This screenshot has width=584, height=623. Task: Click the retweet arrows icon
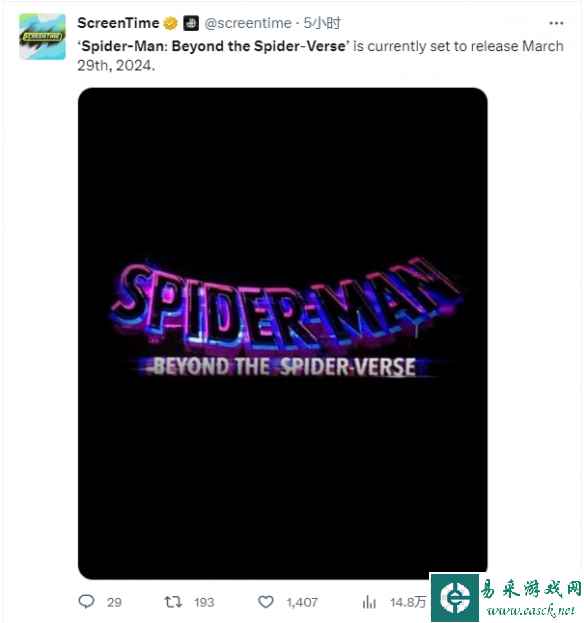(173, 602)
